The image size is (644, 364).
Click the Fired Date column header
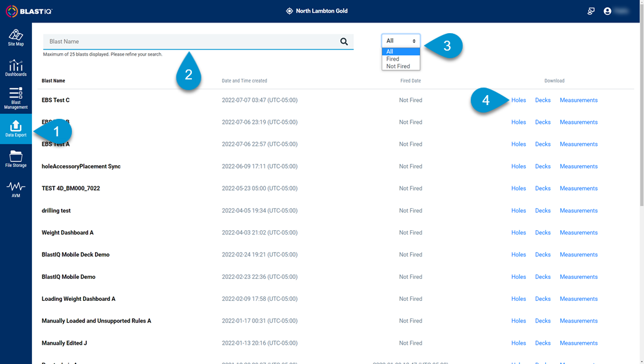point(411,81)
